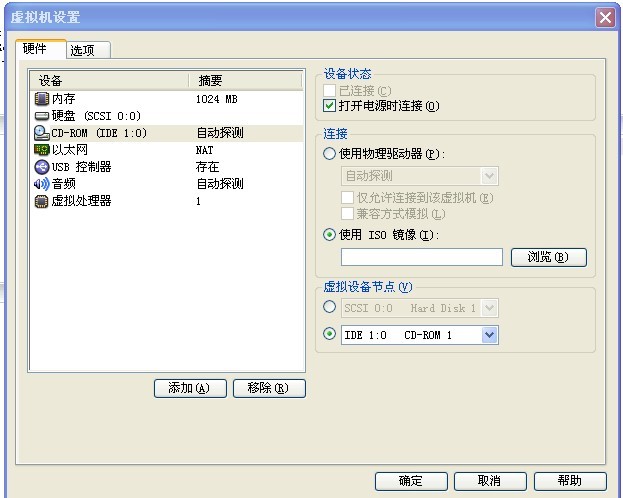Click the 浏览 browse button

549,257
